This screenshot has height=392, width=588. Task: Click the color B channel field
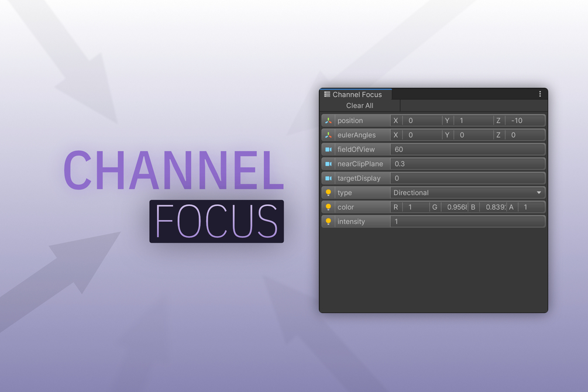493,207
